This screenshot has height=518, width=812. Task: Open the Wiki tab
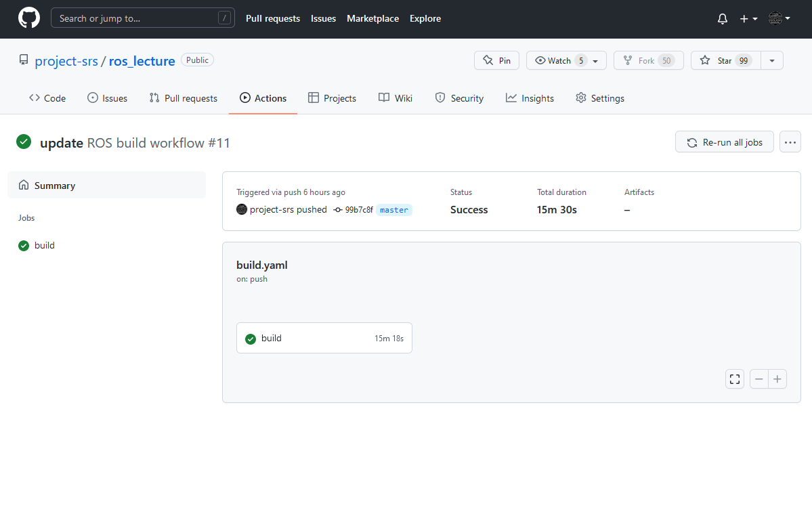tap(396, 98)
